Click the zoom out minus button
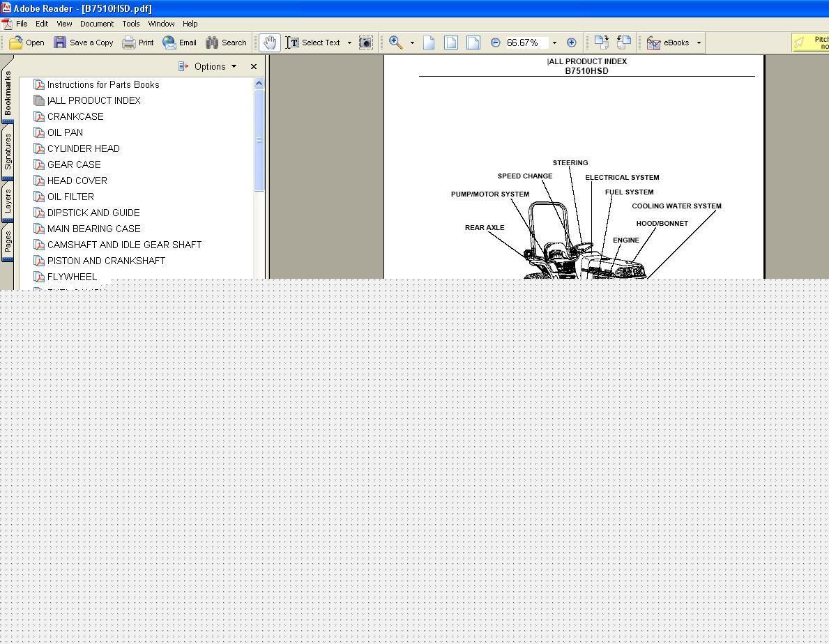Screen dimensions: 829x644 [x=496, y=43]
